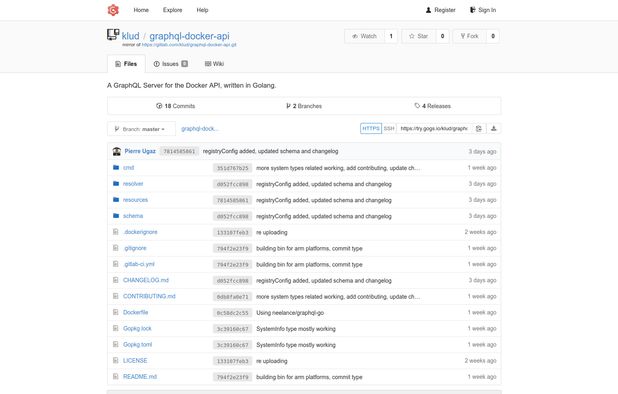Click the Register link

point(441,10)
